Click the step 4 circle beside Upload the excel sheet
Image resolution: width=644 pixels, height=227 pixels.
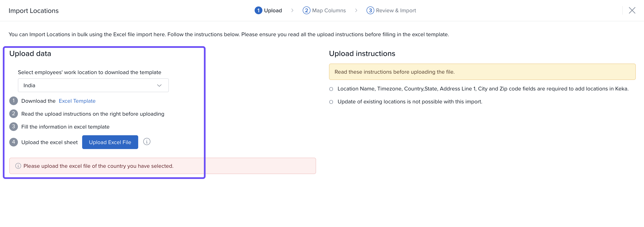14,142
